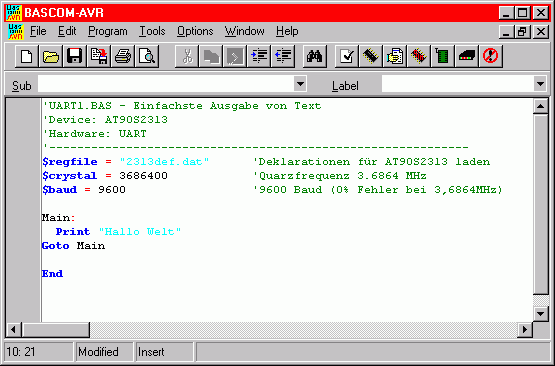
Task: Open a file with the folder icon
Action: (x=51, y=56)
